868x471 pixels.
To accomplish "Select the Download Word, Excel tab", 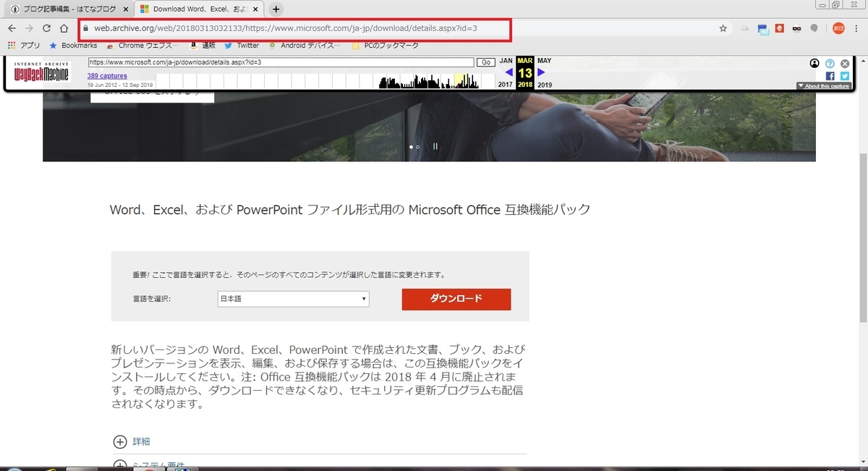I will click(199, 9).
